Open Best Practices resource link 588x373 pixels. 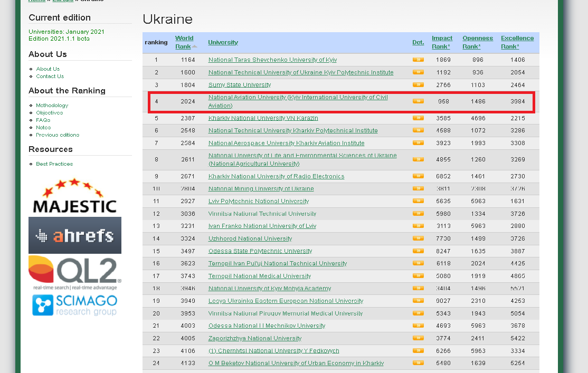54,164
